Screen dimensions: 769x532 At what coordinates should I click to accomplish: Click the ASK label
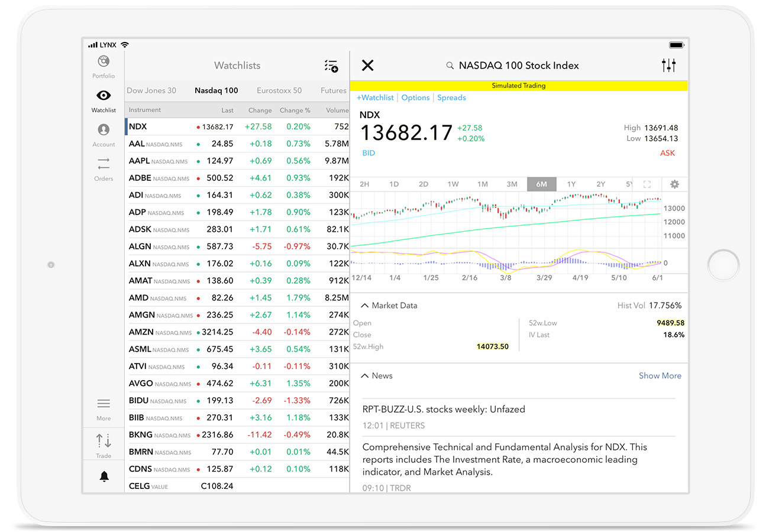point(668,153)
